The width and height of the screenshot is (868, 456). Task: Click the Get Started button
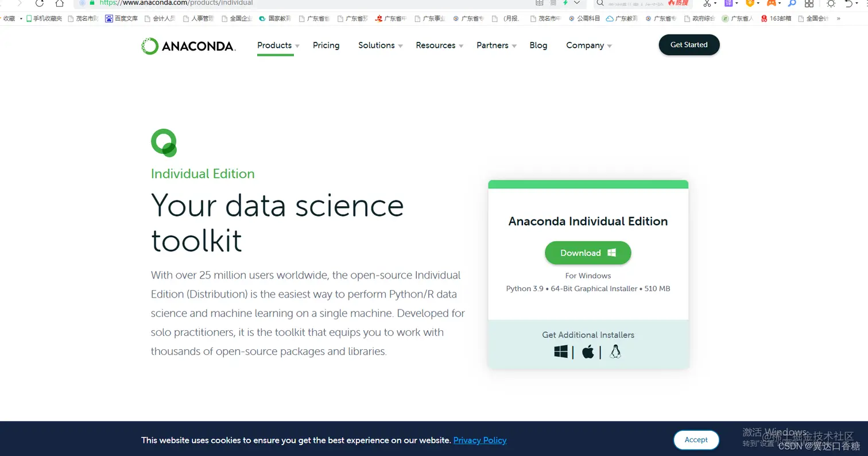coord(689,45)
